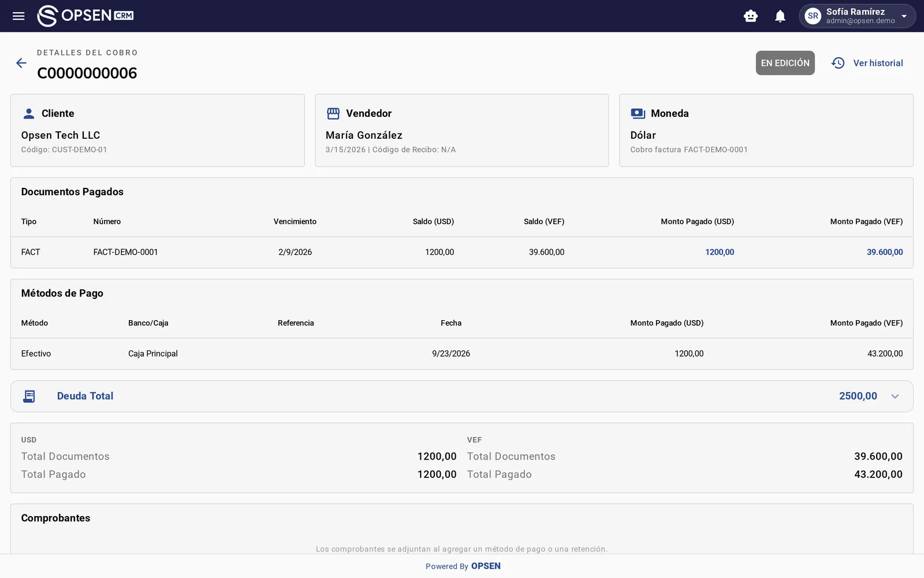
Task: Click the charge code C0000000006 heading
Action: click(x=87, y=73)
